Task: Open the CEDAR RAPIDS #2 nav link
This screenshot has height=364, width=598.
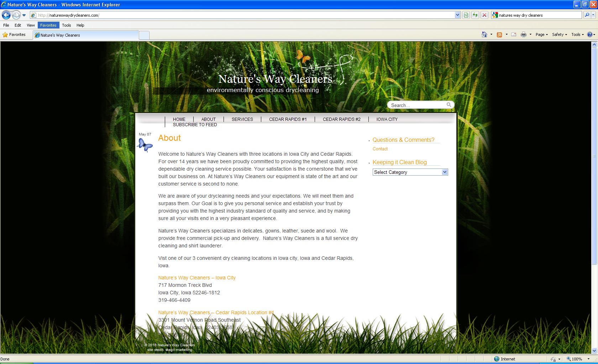Action: 342,119
